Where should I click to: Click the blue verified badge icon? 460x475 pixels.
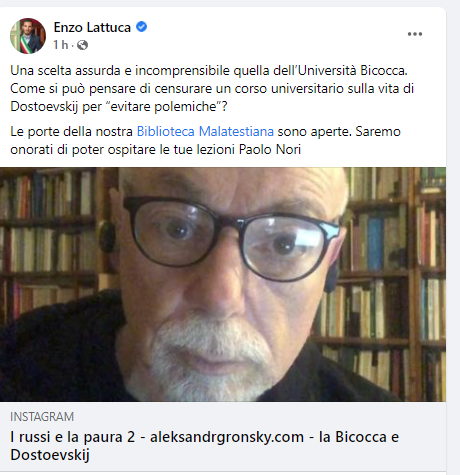[x=142, y=27]
